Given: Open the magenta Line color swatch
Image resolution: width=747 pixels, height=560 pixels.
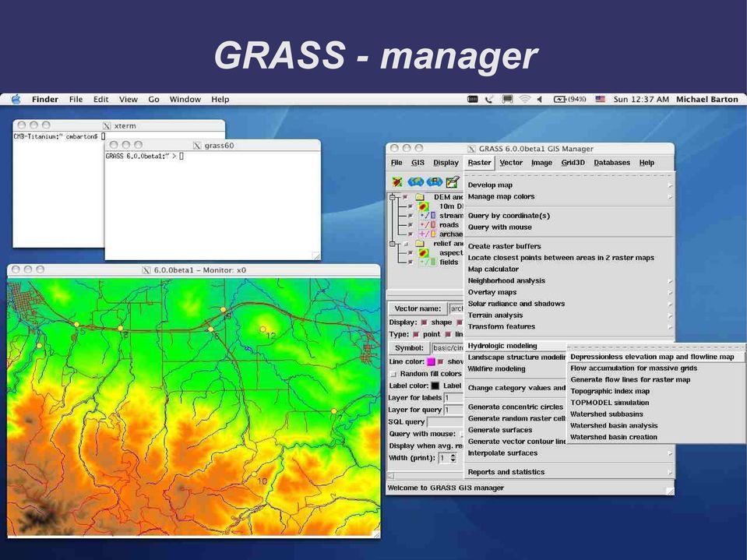Looking at the screenshot, I should (431, 362).
